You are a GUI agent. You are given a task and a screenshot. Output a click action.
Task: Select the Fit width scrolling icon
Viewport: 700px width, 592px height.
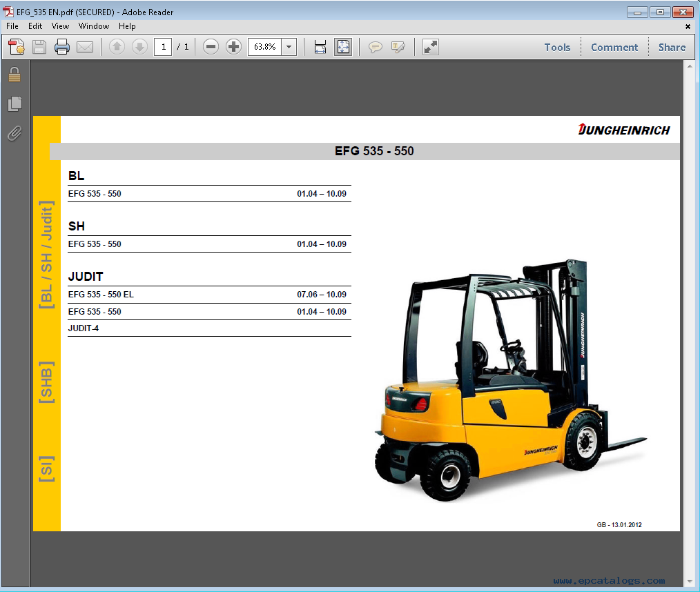[320, 47]
